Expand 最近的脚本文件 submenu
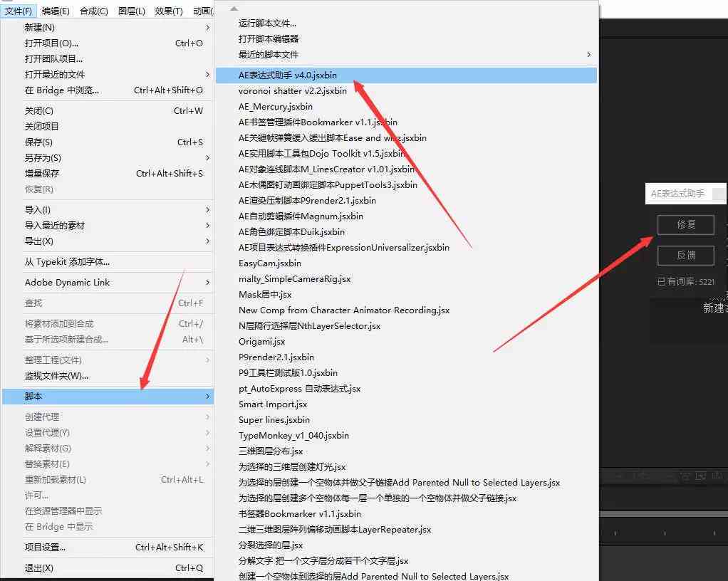This screenshot has width=728, height=581. (x=406, y=55)
